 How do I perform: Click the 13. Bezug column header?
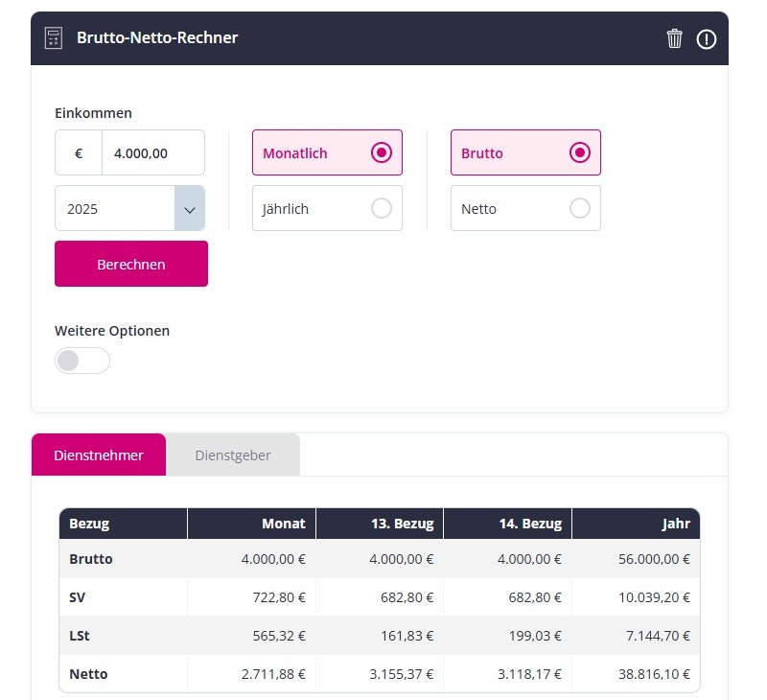click(x=402, y=524)
